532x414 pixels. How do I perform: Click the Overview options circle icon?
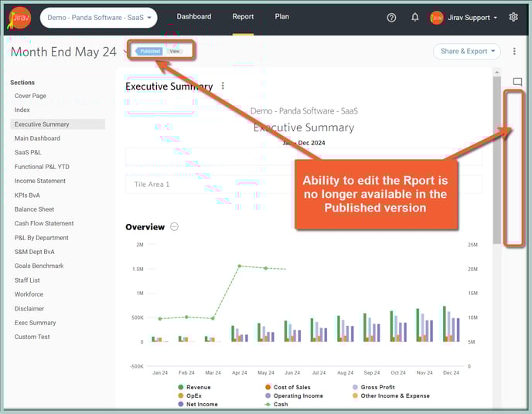point(174,226)
